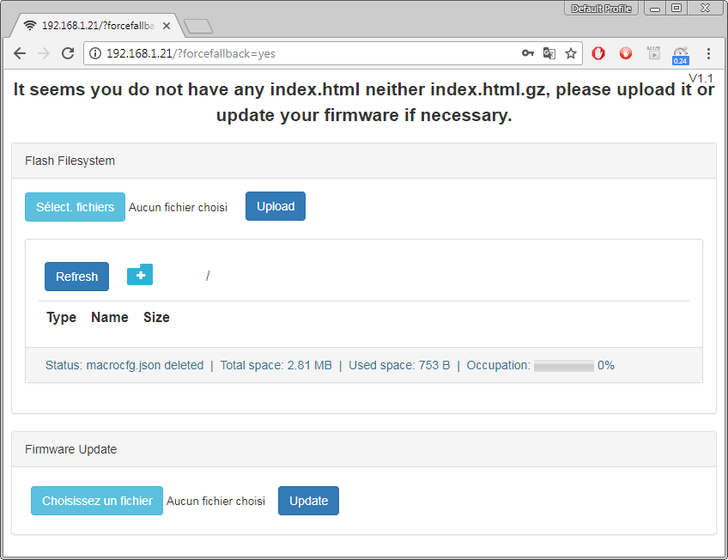
Task: Select the 192.168.1.21 browser tab
Action: 94,26
